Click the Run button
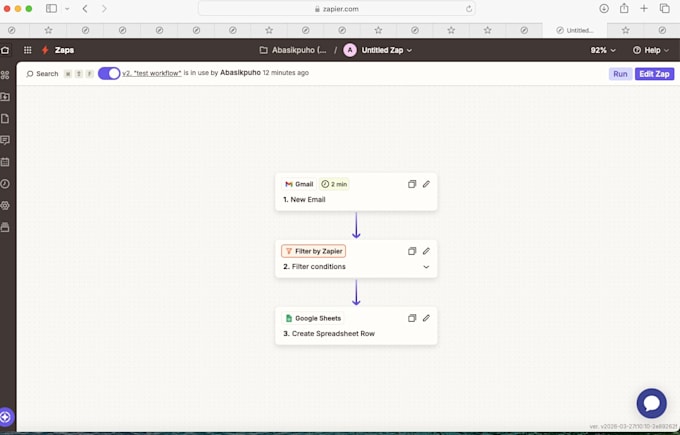The width and height of the screenshot is (680, 435). click(x=620, y=74)
